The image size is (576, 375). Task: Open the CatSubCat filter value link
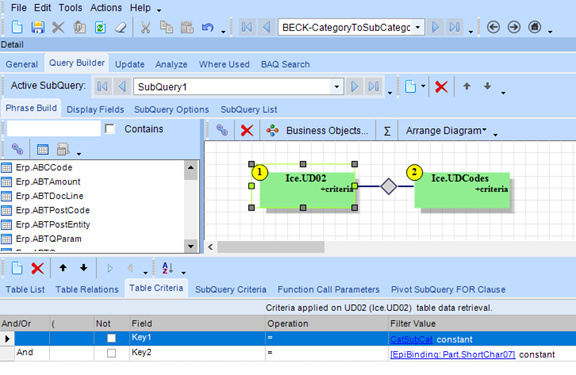[x=411, y=339]
